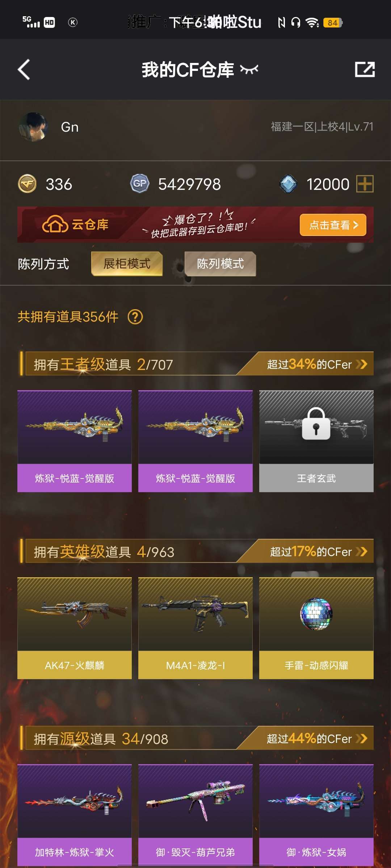Screen dimensions: 391x868
Task: Open the locked 王者玄武 weapon
Action: click(x=316, y=441)
